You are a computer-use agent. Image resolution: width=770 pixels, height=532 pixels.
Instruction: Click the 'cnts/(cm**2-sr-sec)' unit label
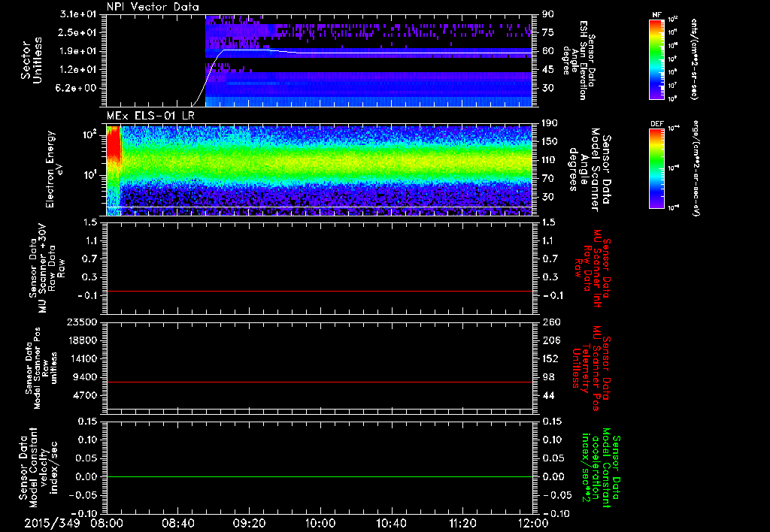(x=693, y=59)
